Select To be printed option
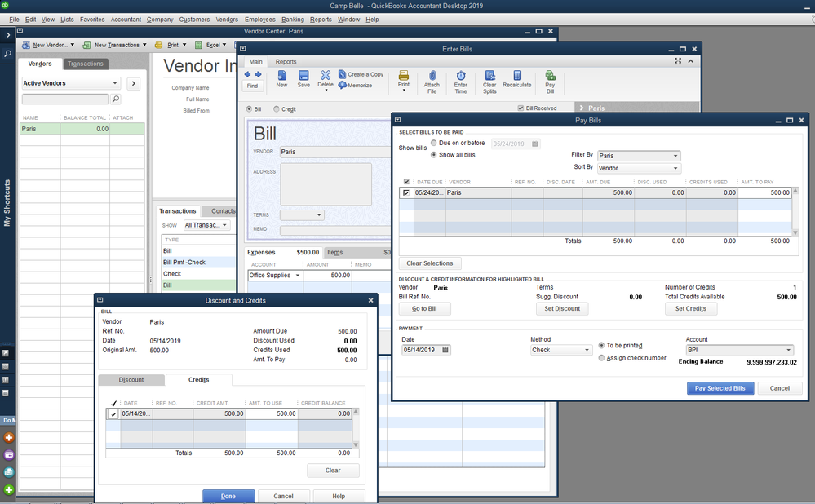 tap(601, 346)
